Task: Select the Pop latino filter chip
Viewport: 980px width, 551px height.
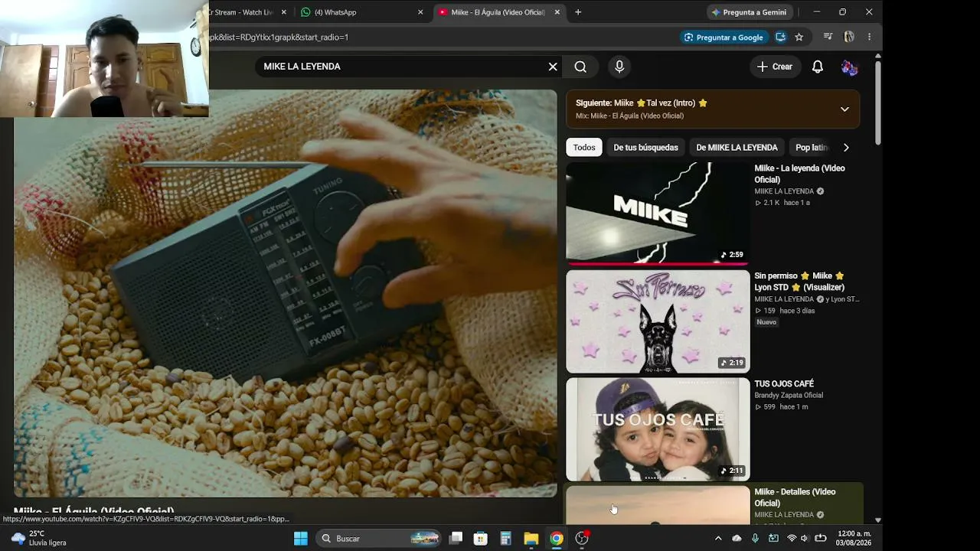Action: (x=812, y=148)
